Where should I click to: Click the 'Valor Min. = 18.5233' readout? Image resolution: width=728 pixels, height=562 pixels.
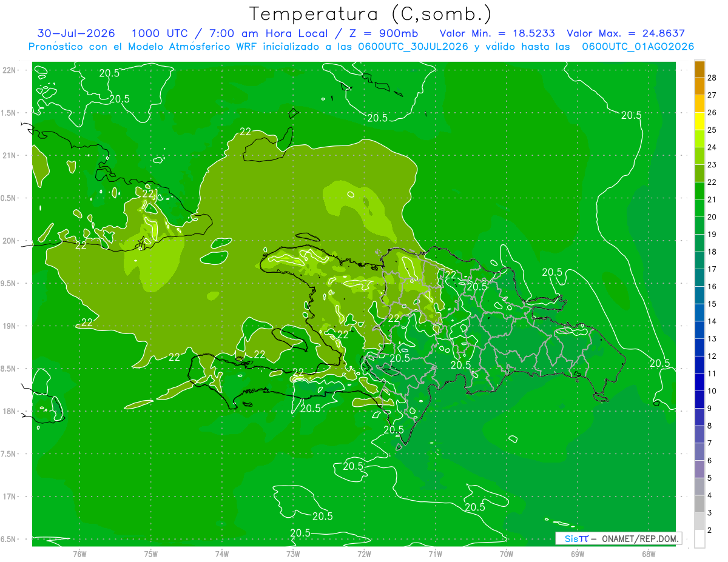click(x=497, y=33)
